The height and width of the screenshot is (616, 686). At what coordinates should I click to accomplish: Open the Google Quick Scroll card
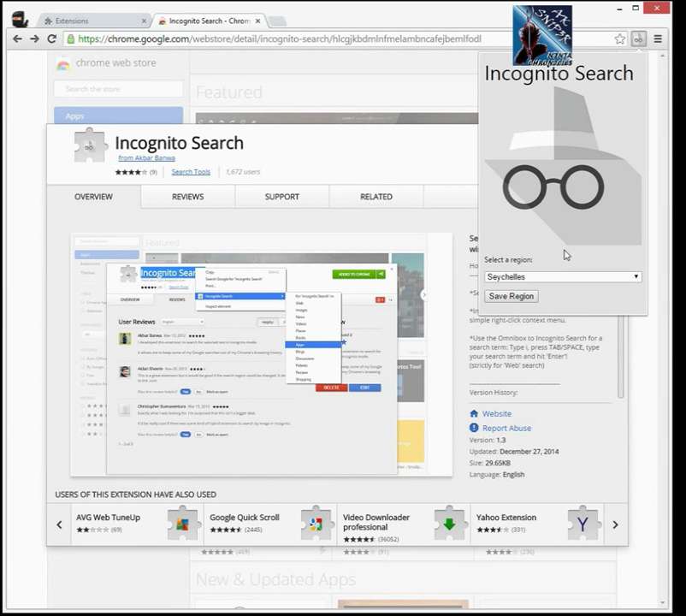pyautogui.click(x=270, y=524)
